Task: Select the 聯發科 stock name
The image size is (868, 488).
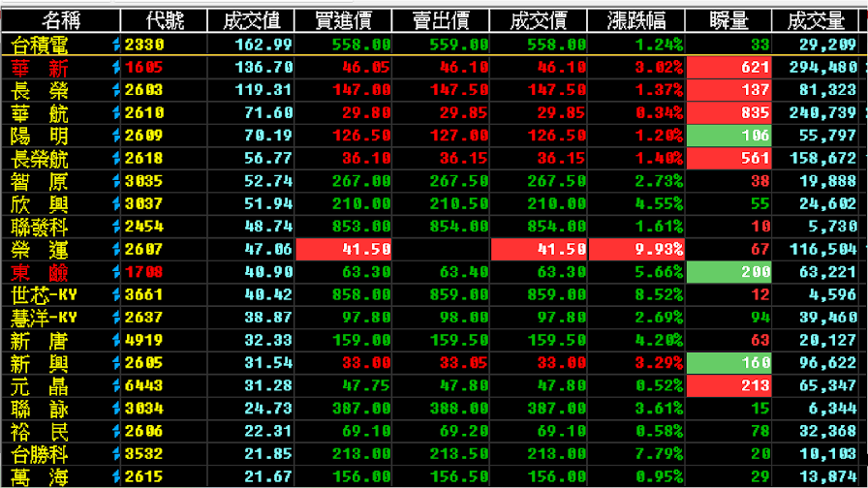Action: pos(40,227)
